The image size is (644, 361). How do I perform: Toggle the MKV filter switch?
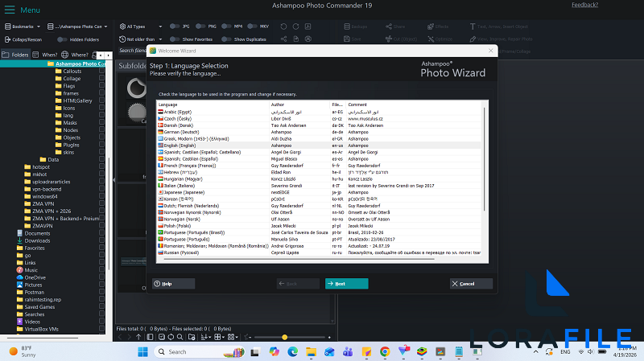tap(252, 27)
